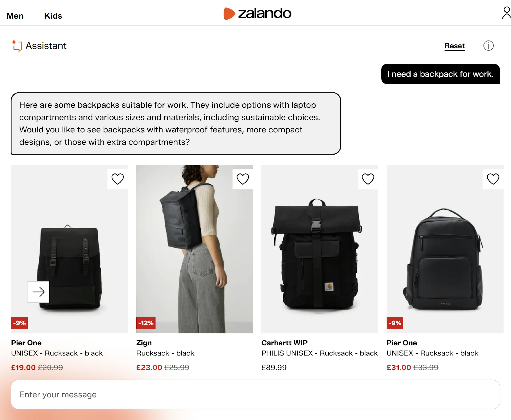Focus the 'Enter your message' field
The image size is (511, 420).
tap(255, 394)
